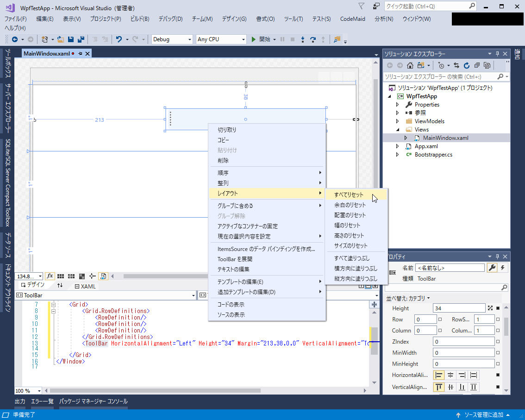Click the filter funnel icon in title bar
This screenshot has height=420, width=525.
pos(361,6)
